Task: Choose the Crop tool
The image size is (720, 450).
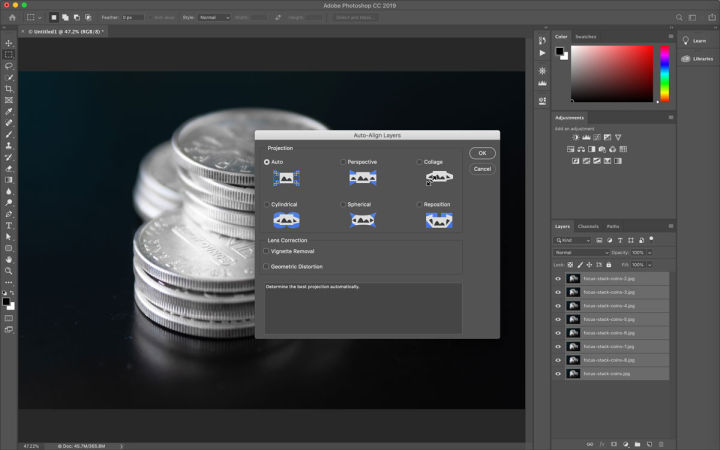Action: coord(9,88)
